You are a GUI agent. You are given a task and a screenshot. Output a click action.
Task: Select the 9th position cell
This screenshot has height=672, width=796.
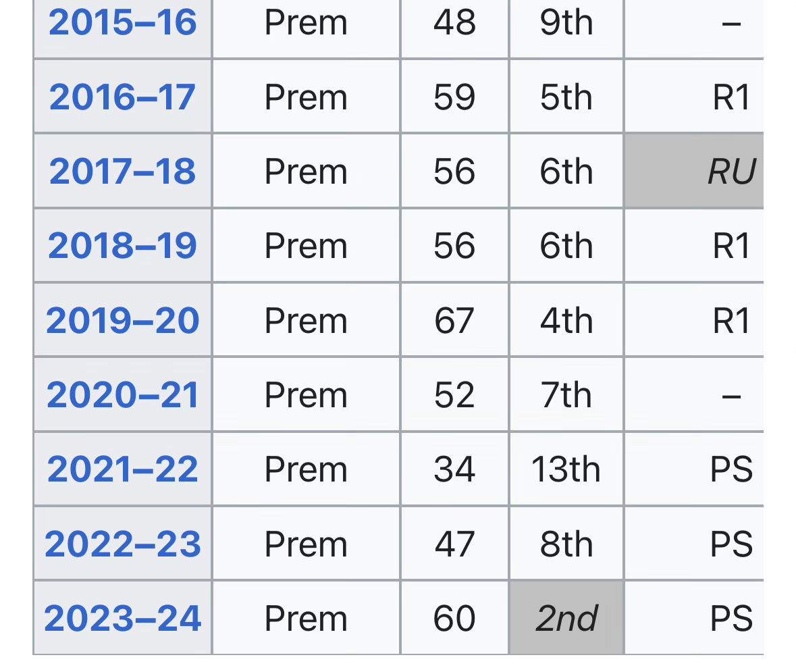(566, 23)
